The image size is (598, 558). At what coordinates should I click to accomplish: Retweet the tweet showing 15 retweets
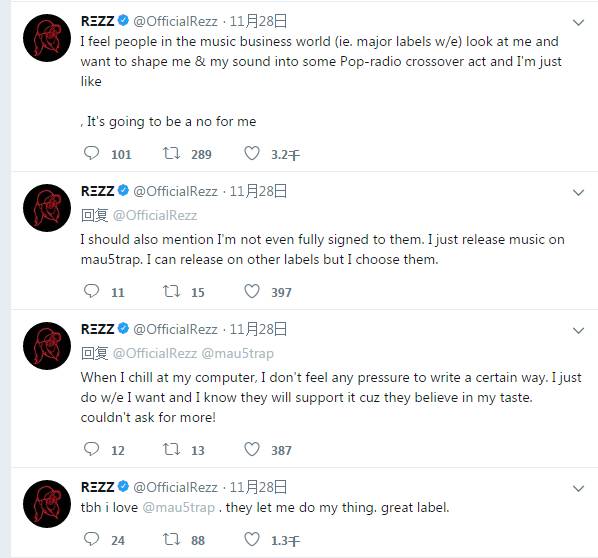171,291
